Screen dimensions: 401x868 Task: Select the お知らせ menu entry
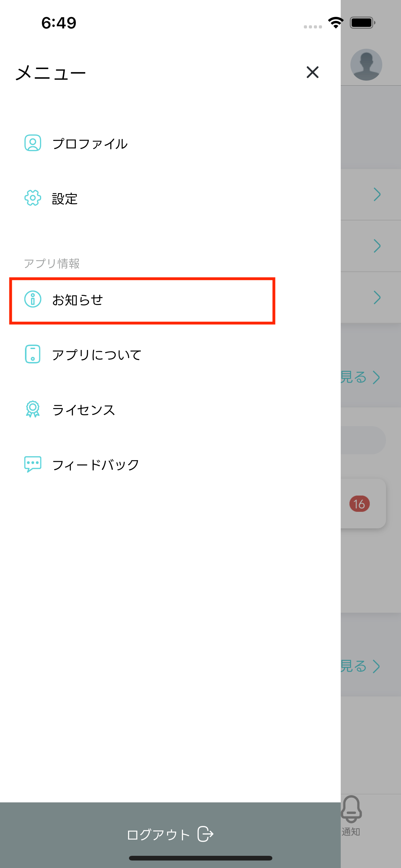(77, 300)
